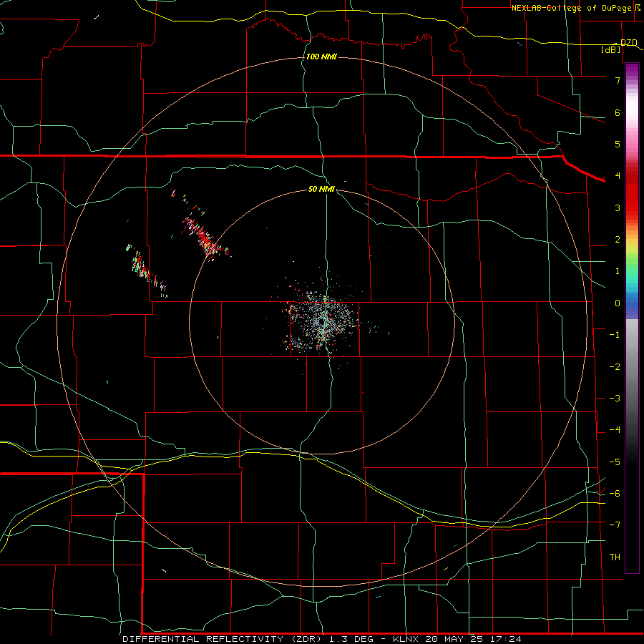Click the "6" value on the color scale
Viewport: 644px width, 644px height.
click(x=618, y=112)
